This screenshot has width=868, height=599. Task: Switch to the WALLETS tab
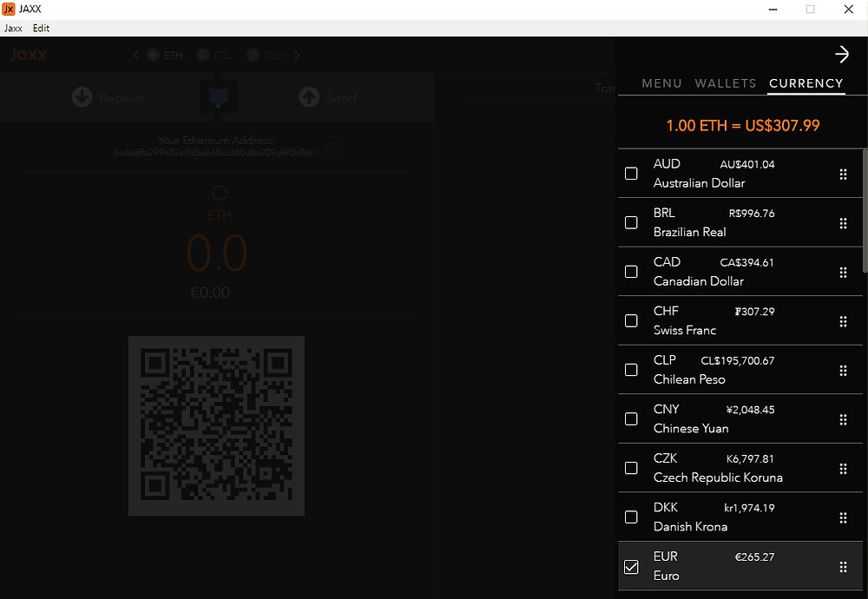pos(725,83)
